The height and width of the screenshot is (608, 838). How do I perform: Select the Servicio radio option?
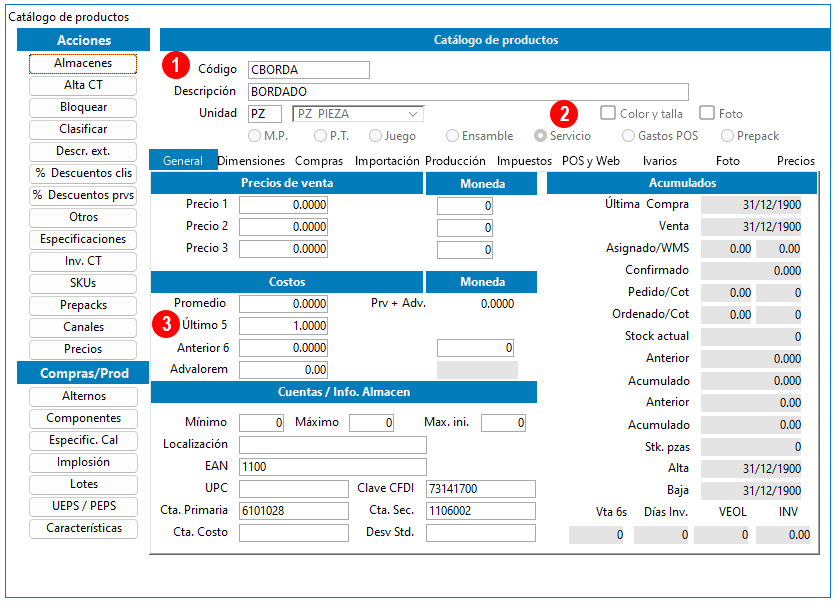pos(540,136)
